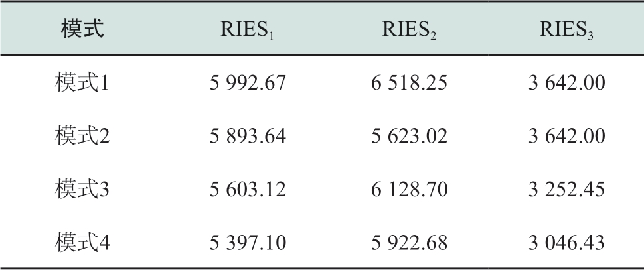Select cell value 6 128.70
644x270 pixels.
tap(410, 190)
